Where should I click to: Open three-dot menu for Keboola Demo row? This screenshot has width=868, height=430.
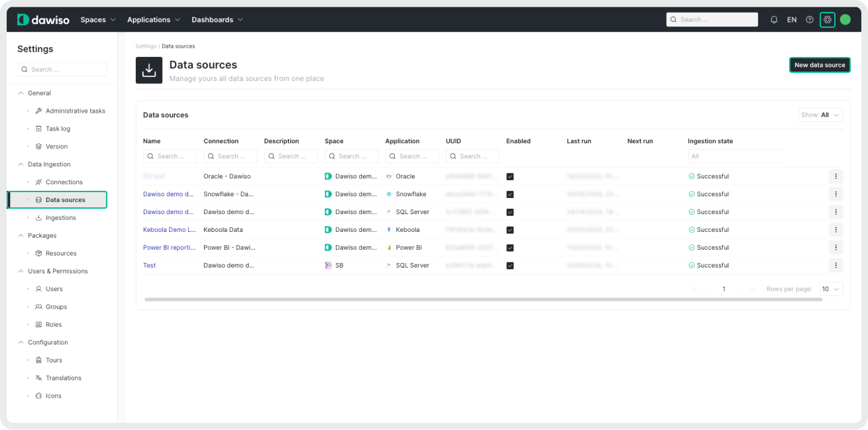[836, 230]
